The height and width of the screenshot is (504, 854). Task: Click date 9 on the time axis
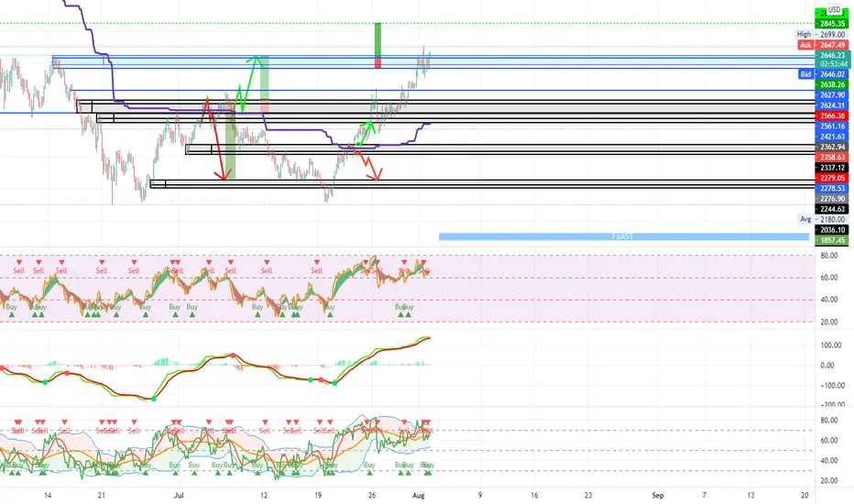coord(480,495)
